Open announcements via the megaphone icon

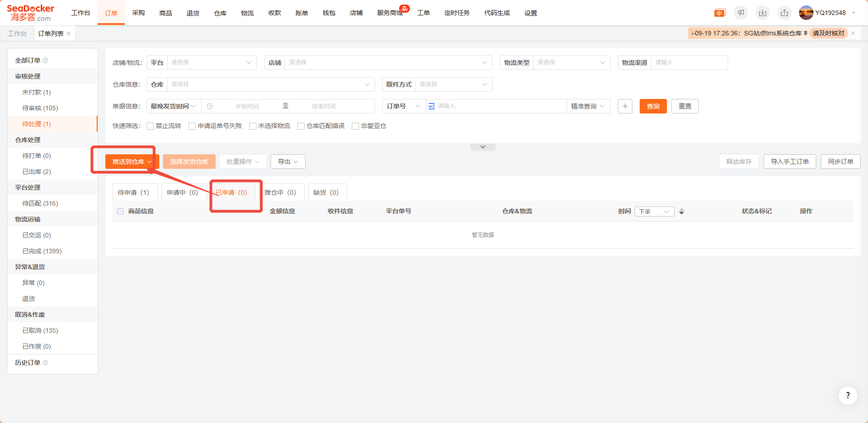click(x=741, y=13)
